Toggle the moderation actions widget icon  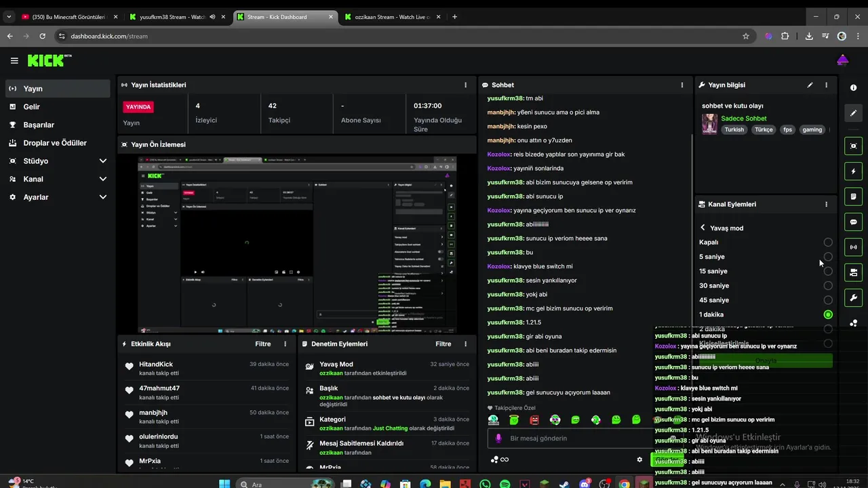pos(853,272)
